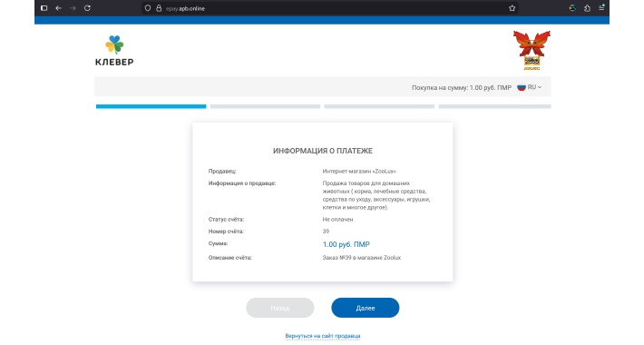Click the seller description paragraph about pet goods
The width and height of the screenshot is (644, 345).
point(376,195)
